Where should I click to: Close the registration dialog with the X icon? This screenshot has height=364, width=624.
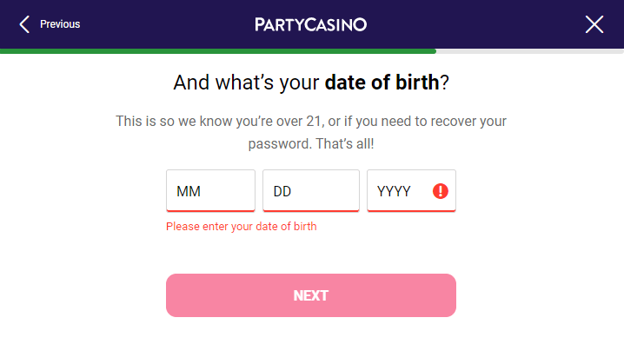coord(594,24)
